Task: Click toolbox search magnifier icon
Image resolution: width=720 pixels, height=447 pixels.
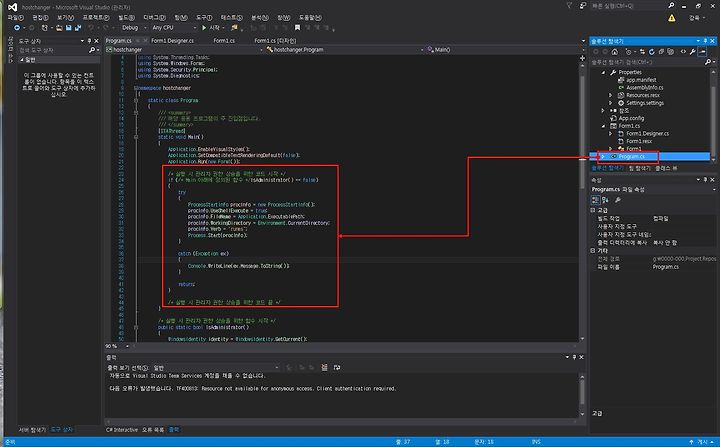Action: (x=92, y=50)
